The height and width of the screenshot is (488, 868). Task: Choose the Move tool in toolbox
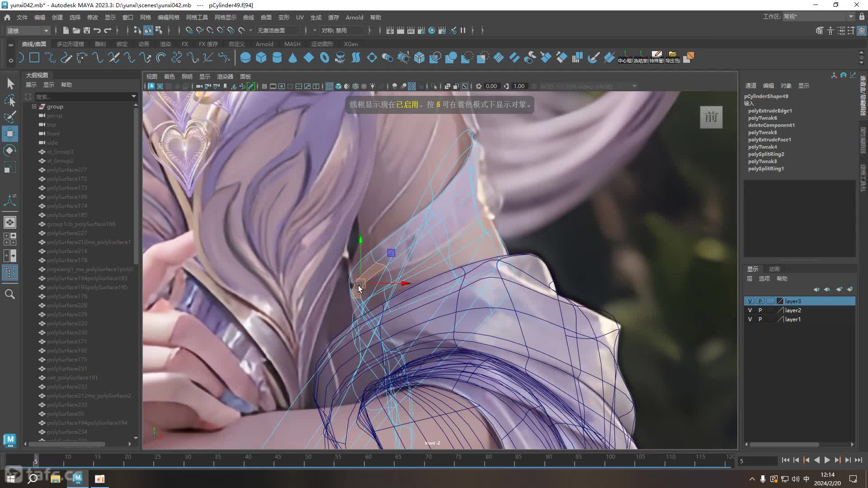click(x=10, y=134)
